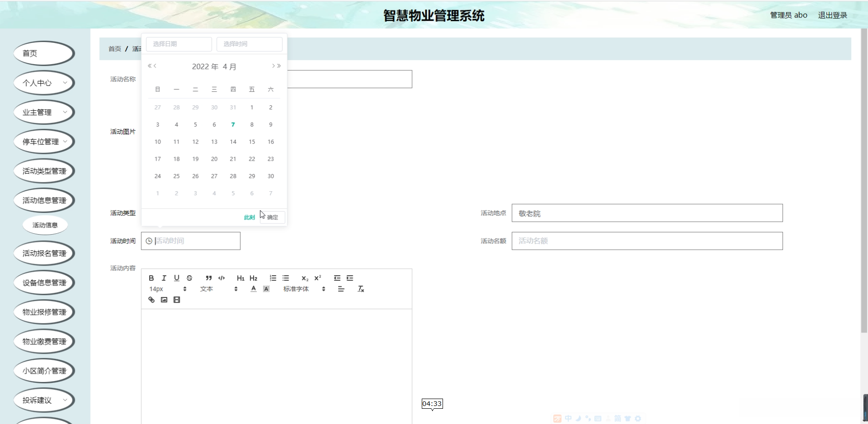Select the 活动信息 submenu item

tap(45, 225)
